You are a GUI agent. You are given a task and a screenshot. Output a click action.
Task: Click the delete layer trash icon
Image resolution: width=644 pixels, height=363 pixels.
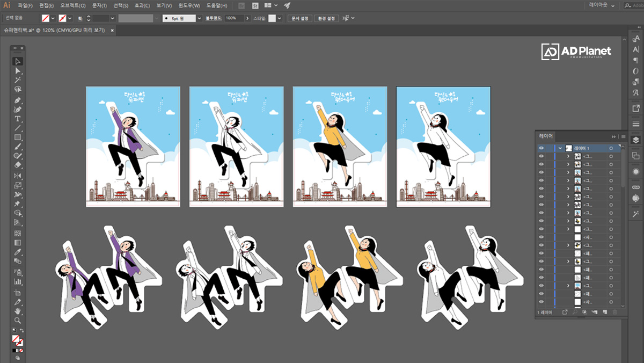tap(615, 312)
